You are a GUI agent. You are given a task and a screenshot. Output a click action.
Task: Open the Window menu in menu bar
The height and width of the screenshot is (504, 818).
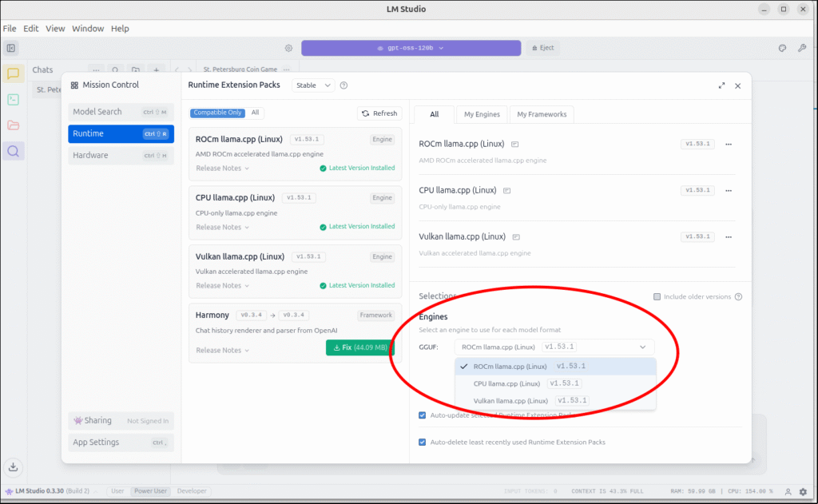(88, 29)
